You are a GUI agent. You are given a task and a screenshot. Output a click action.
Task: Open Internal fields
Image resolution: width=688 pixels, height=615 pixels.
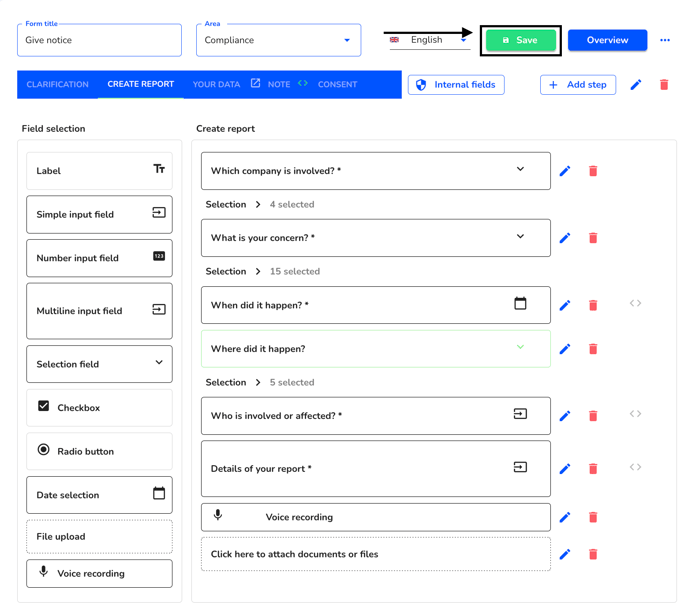coord(456,85)
